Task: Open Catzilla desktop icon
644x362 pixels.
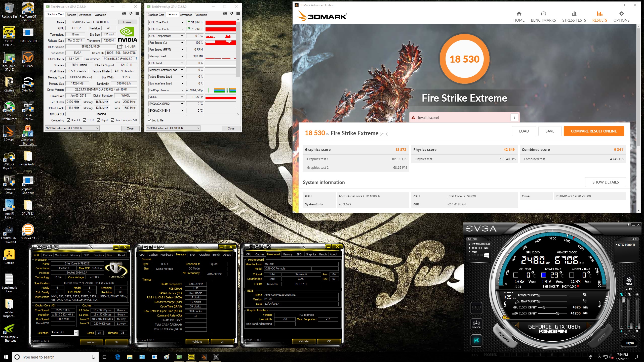Action: tap(9, 257)
